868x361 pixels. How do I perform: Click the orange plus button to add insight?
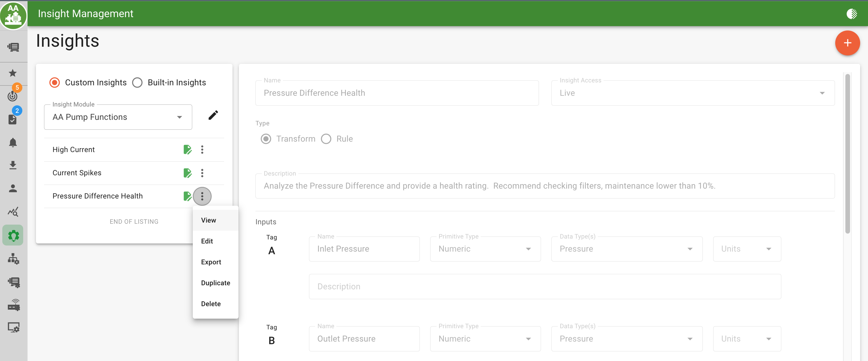coord(847,43)
